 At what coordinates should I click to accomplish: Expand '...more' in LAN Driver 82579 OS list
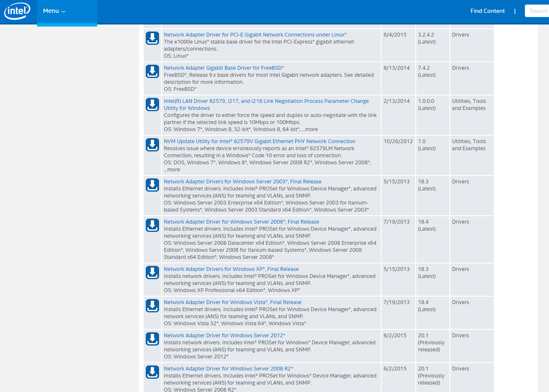pos(310,129)
